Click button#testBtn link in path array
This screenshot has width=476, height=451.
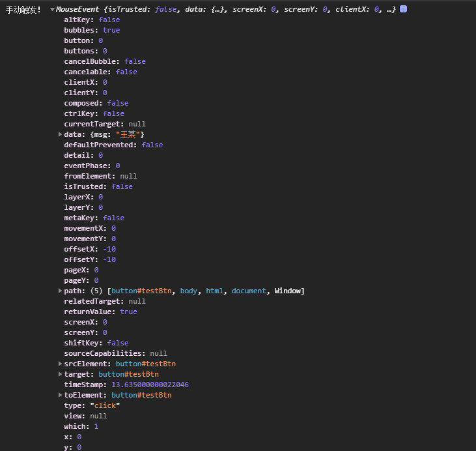(x=141, y=291)
